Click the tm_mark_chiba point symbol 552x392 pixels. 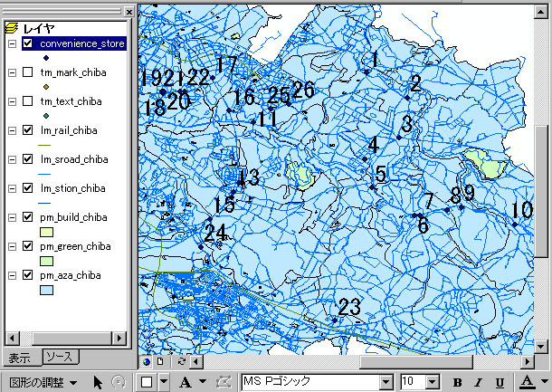coord(46,87)
